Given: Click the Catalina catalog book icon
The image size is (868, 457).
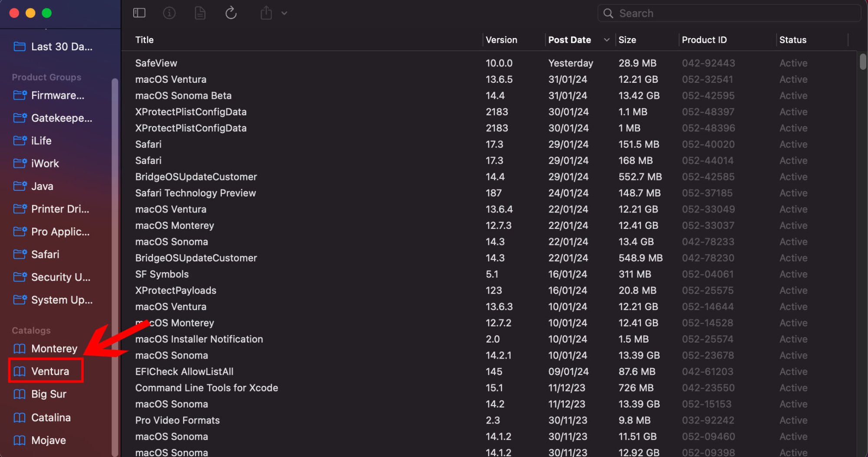Looking at the screenshot, I should pyautogui.click(x=20, y=418).
